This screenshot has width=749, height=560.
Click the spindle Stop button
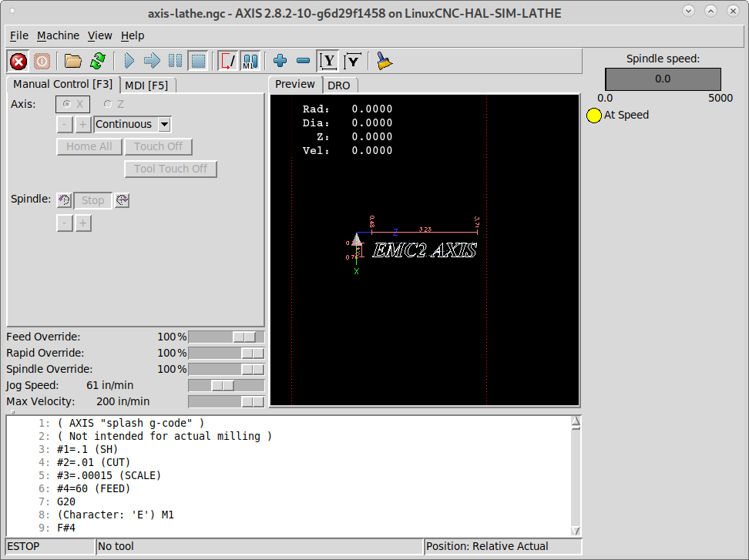tap(92, 200)
